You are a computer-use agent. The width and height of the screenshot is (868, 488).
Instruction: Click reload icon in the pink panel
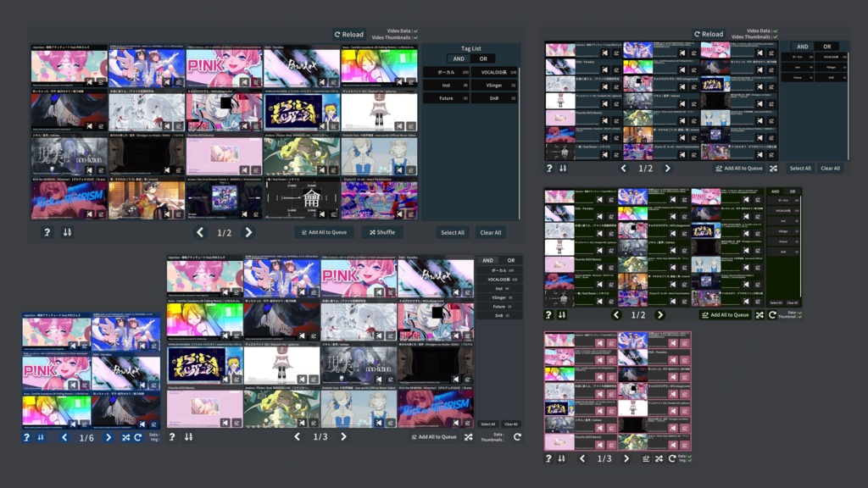(x=671, y=458)
